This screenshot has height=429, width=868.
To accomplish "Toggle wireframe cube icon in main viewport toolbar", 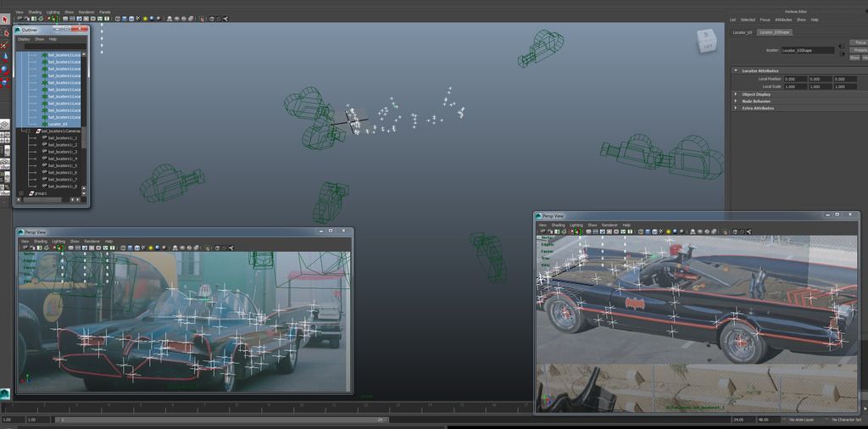I will [118, 19].
